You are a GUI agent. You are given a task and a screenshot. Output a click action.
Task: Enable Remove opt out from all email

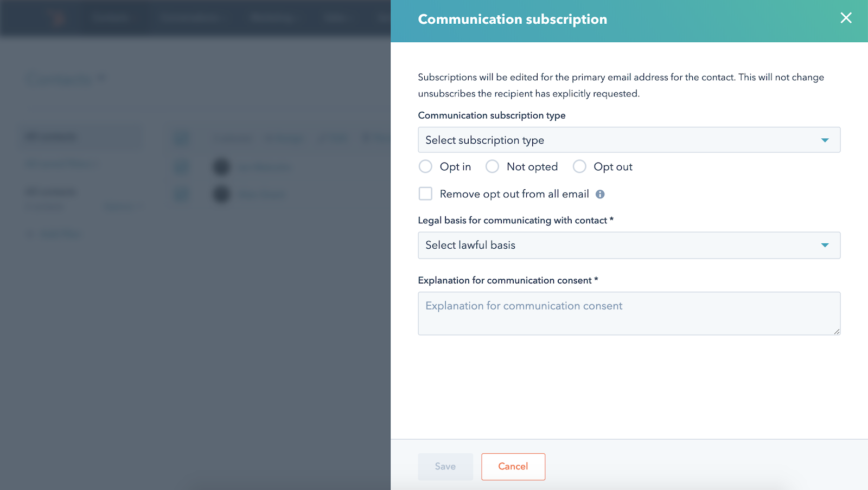pos(425,194)
